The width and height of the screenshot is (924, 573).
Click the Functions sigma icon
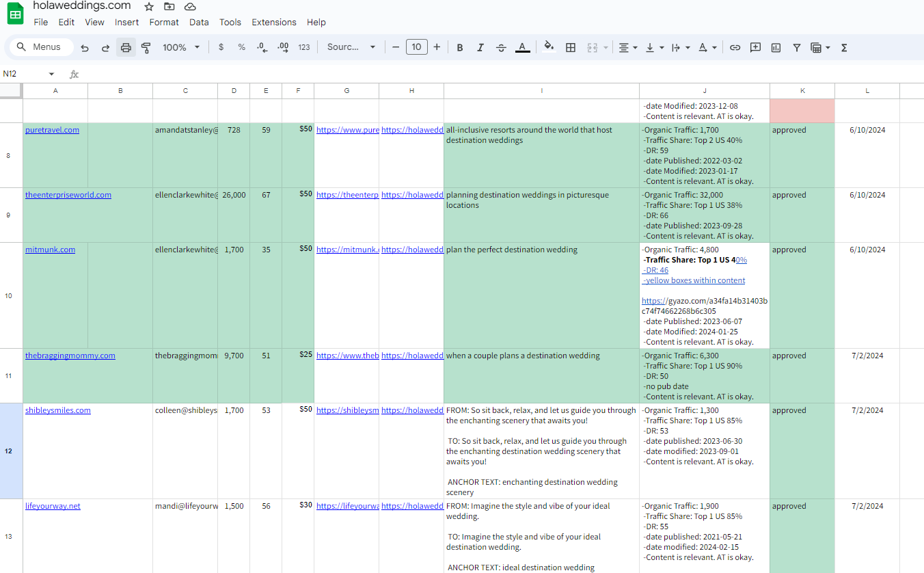(x=844, y=47)
